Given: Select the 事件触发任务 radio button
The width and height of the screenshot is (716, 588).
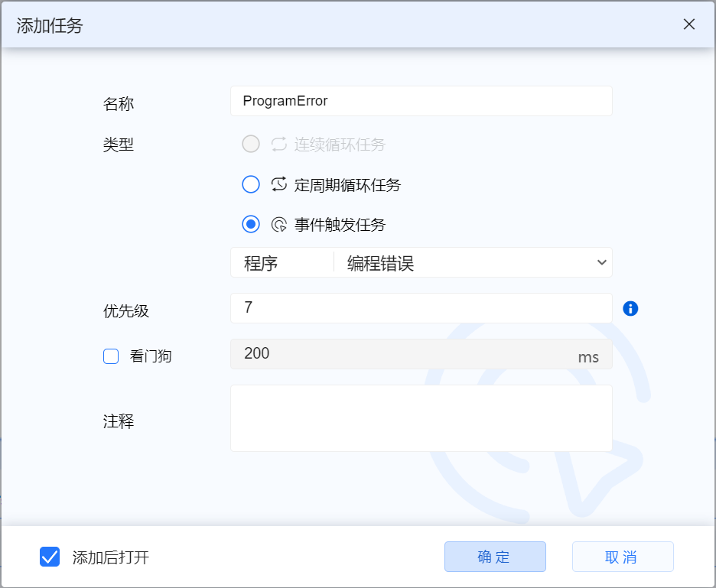Looking at the screenshot, I should 250,224.
